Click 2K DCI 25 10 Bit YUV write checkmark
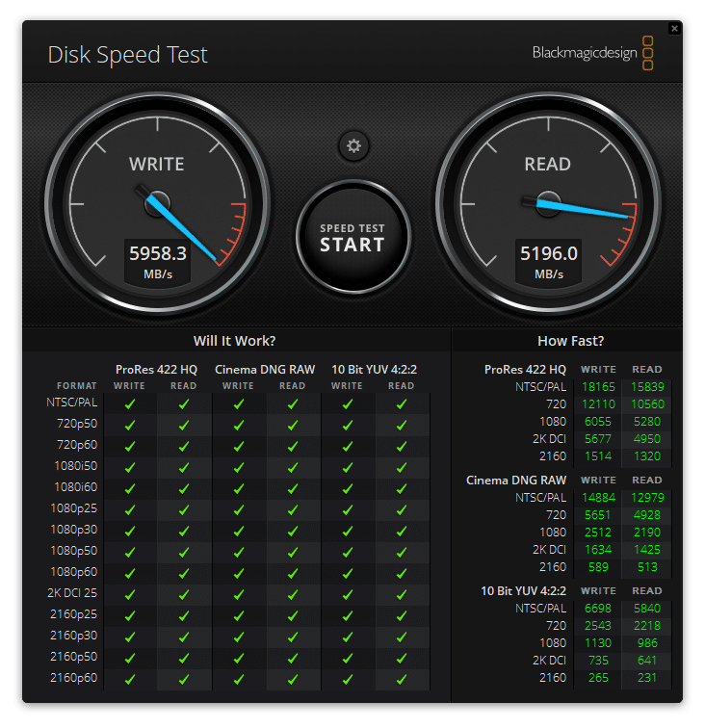Image resolution: width=705 pixels, height=728 pixels. pos(347,594)
